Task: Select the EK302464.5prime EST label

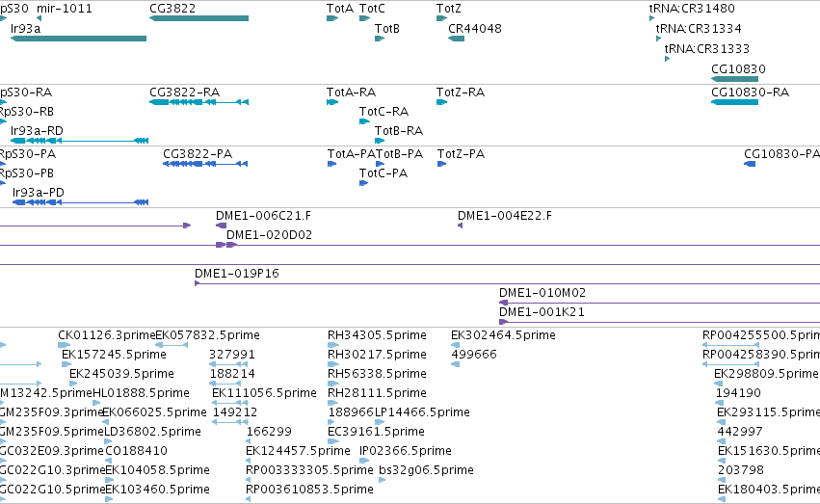Action: [x=504, y=334]
